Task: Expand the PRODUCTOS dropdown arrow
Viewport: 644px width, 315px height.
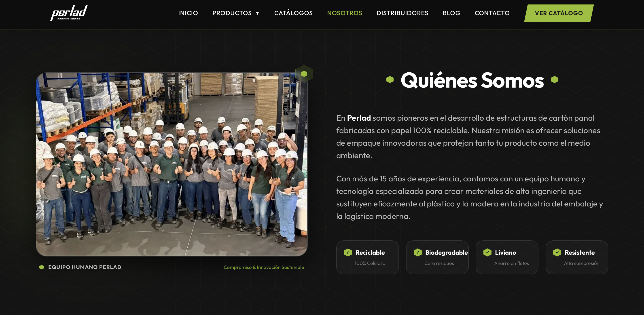Action: 257,13
